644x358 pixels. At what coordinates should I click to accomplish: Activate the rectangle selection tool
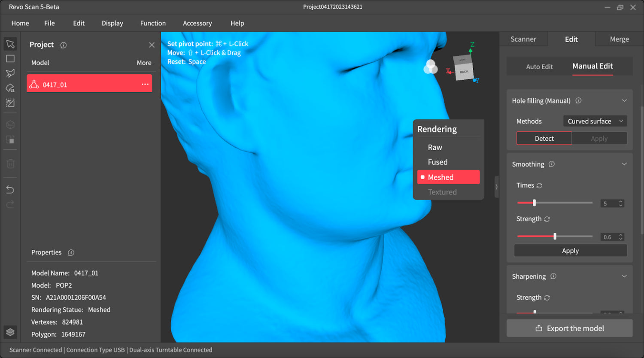[x=10, y=58]
